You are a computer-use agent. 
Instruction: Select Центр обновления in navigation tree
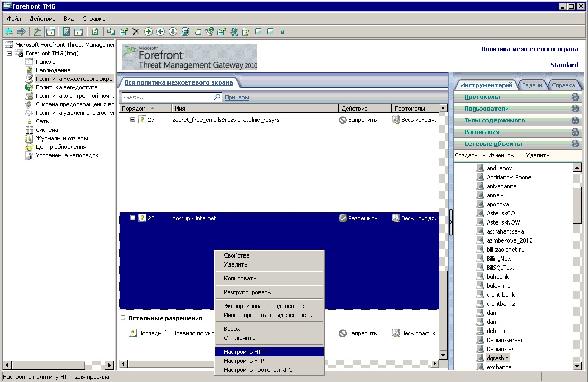coord(61,147)
